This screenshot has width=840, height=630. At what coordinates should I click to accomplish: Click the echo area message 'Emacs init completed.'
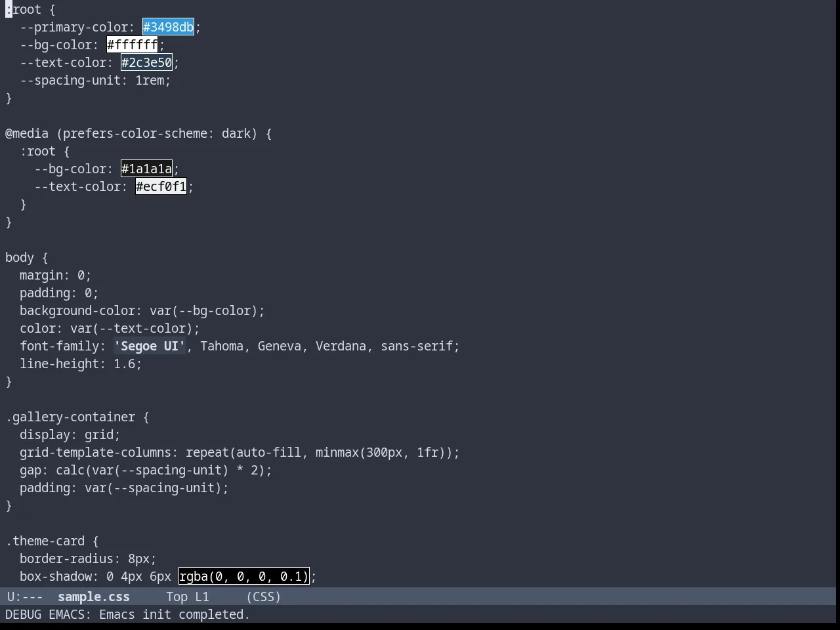tap(175, 614)
